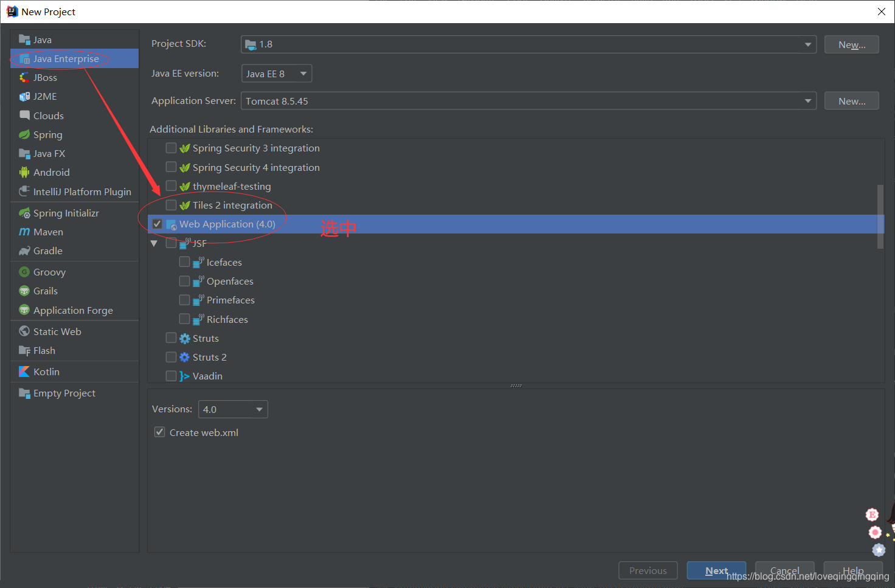Enable Spring Security 4 integration checkbox

171,167
